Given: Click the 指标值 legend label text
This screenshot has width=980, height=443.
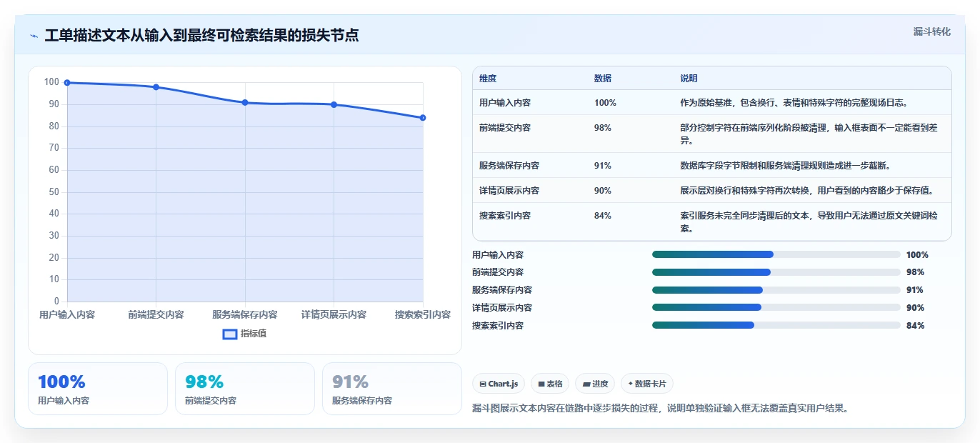Looking at the screenshot, I should pos(254,334).
